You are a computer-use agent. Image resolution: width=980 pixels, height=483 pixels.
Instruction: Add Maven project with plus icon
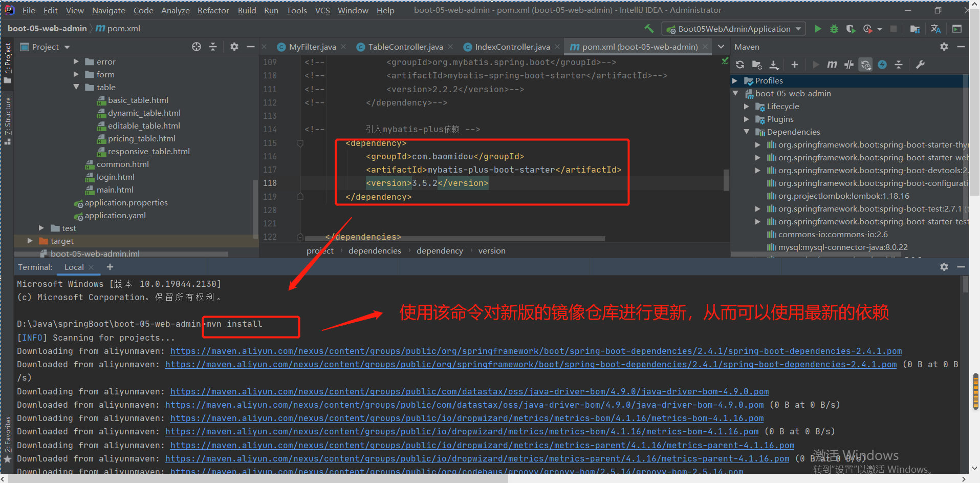click(x=794, y=65)
